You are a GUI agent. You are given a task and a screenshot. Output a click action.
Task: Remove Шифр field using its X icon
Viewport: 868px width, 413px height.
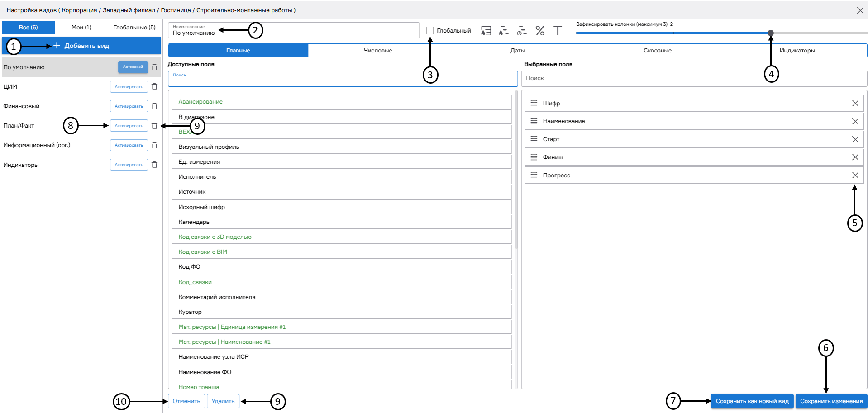[855, 104]
